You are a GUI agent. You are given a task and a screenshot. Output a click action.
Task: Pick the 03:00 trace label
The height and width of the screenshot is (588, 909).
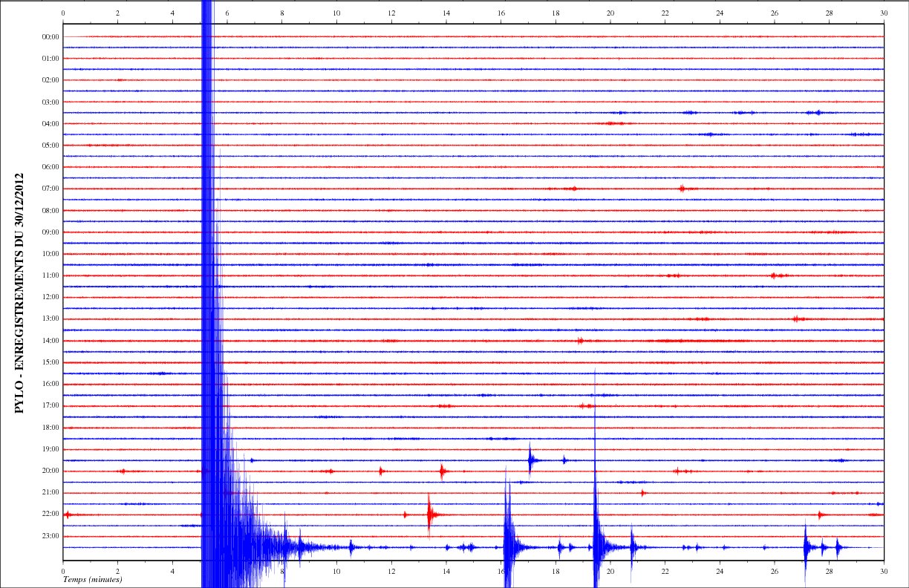pyautogui.click(x=50, y=102)
